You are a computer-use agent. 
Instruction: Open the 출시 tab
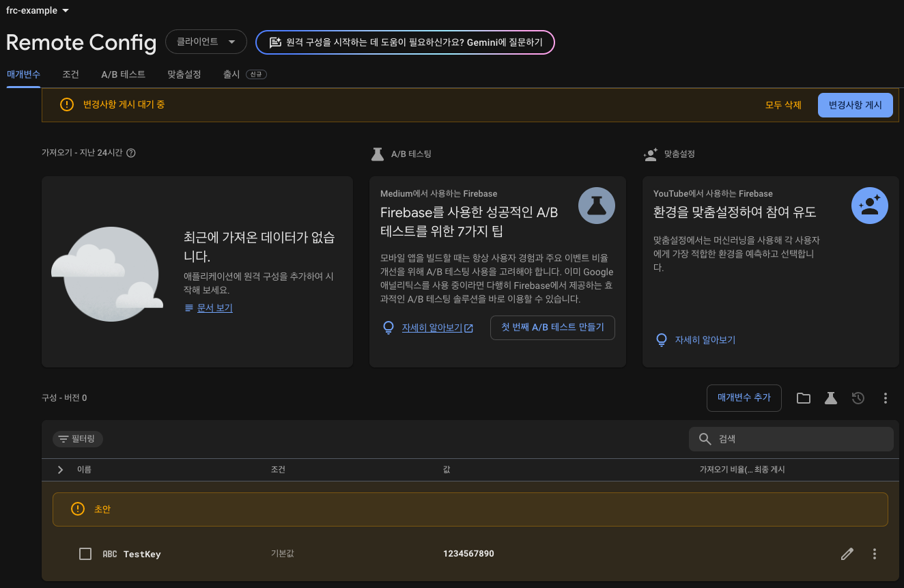(231, 74)
